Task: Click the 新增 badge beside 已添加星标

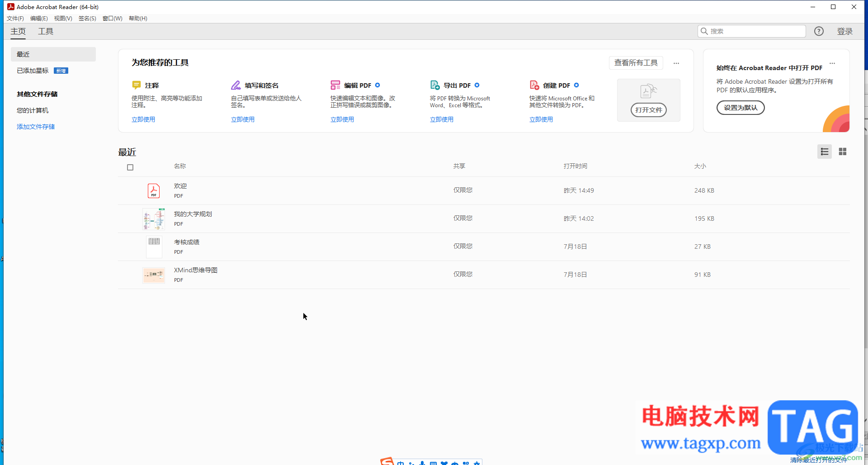Action: click(61, 71)
